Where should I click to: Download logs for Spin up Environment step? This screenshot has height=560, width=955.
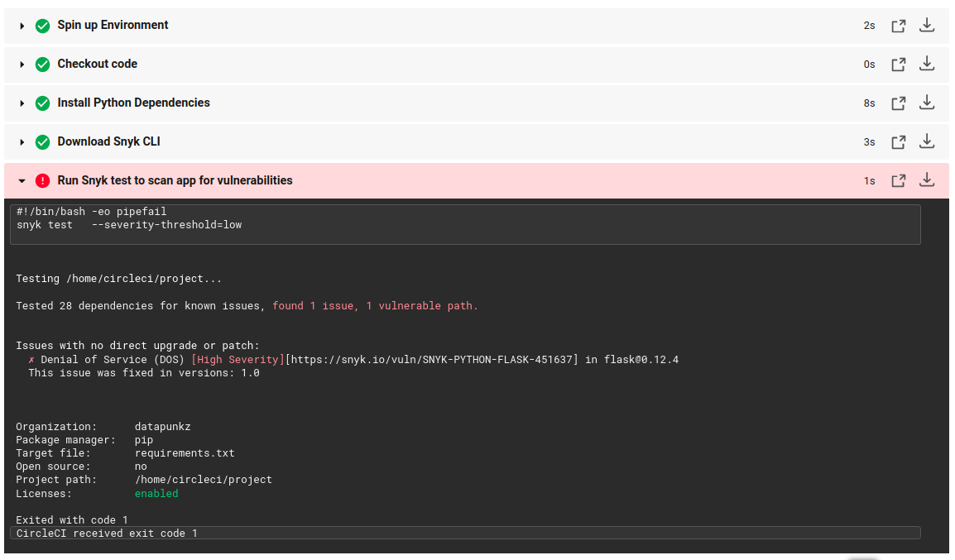click(927, 25)
